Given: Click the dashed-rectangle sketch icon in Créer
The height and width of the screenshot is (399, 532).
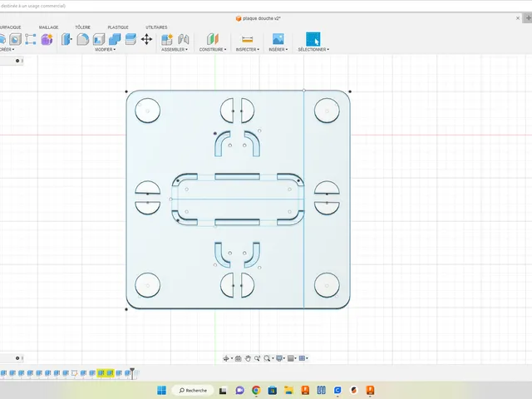Looking at the screenshot, I should pos(31,39).
